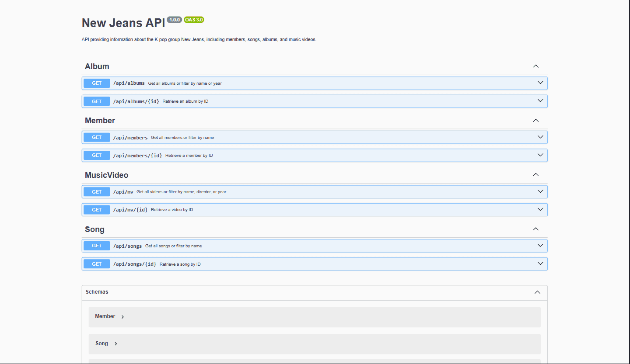Collapse the Member section chevron
Image resolution: width=630 pixels, height=364 pixels.
click(x=535, y=121)
